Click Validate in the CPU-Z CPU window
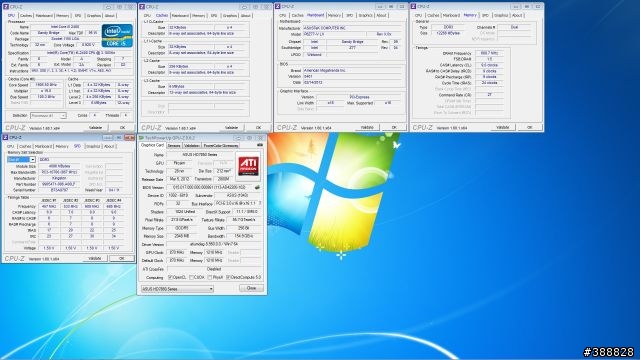The width and height of the screenshot is (640, 360). pyautogui.click(x=96, y=128)
